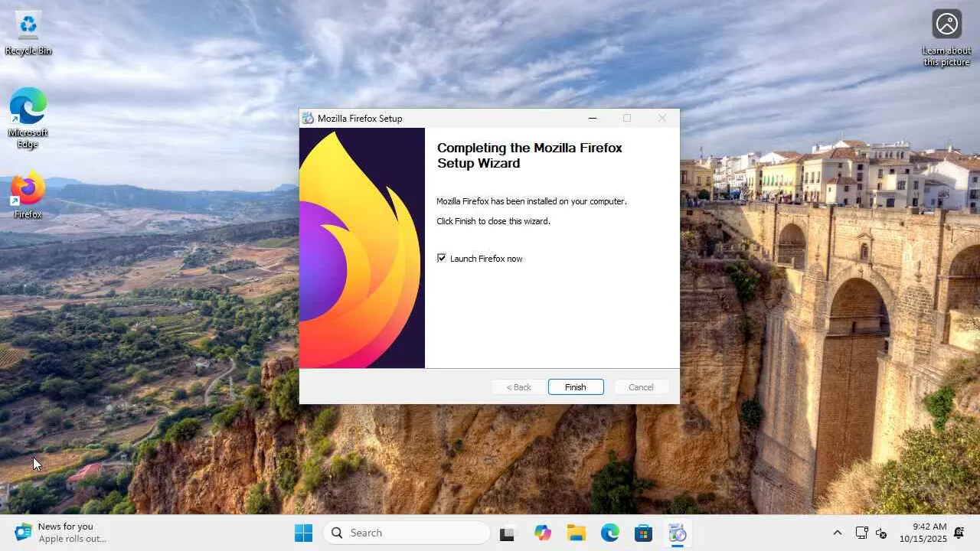This screenshot has height=551, width=980.
Task: Click text "Mozilla Firefox has been installed on your computer."
Action: [x=531, y=201]
